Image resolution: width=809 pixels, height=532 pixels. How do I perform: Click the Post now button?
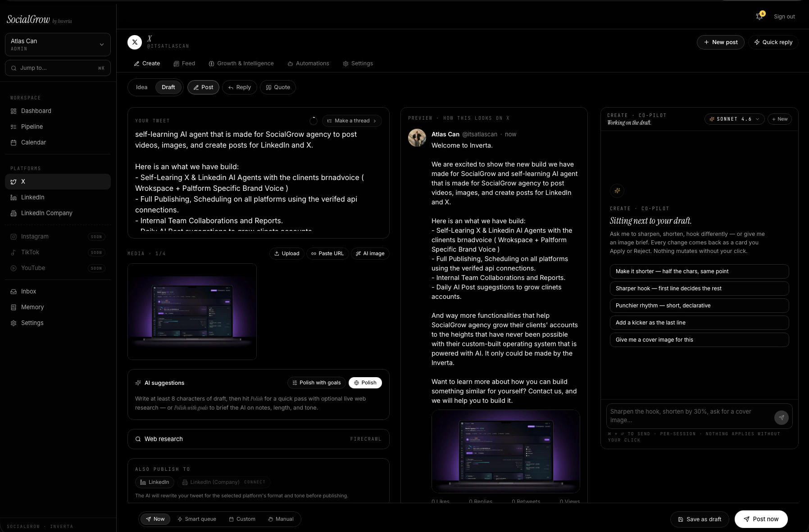coord(761,519)
